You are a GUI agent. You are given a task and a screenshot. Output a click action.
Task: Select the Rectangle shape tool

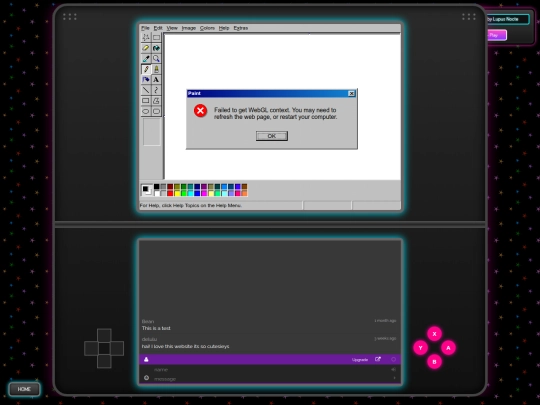tap(146, 101)
